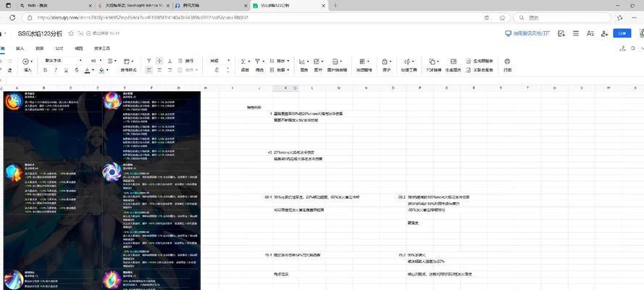Image resolution: width=644 pixels, height=290 pixels.
Task: Open the protect (保护) lock tool
Action: (387, 65)
